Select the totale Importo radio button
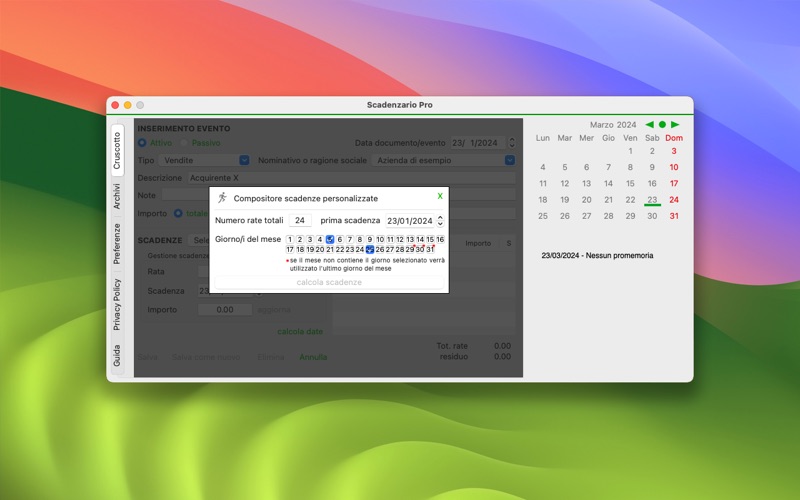 [x=178, y=213]
